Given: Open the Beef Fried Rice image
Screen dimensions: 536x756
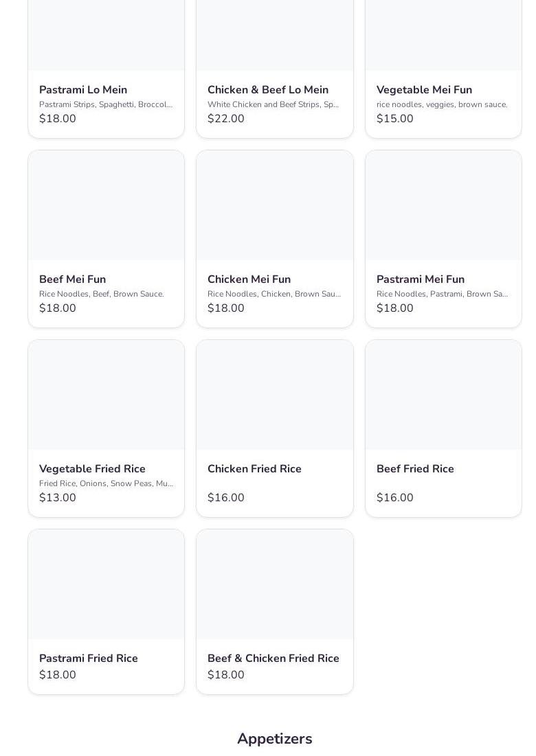Looking at the screenshot, I should (443, 395).
